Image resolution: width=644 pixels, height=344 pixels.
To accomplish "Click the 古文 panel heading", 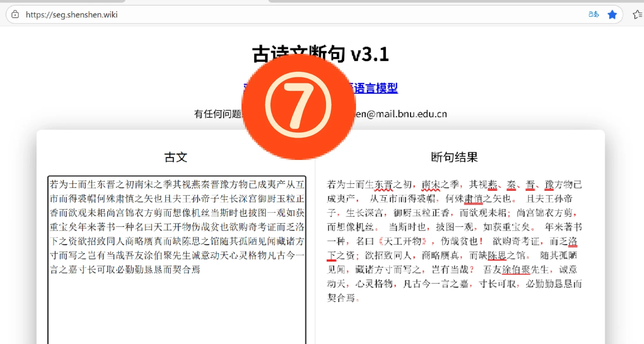I will tap(176, 157).
